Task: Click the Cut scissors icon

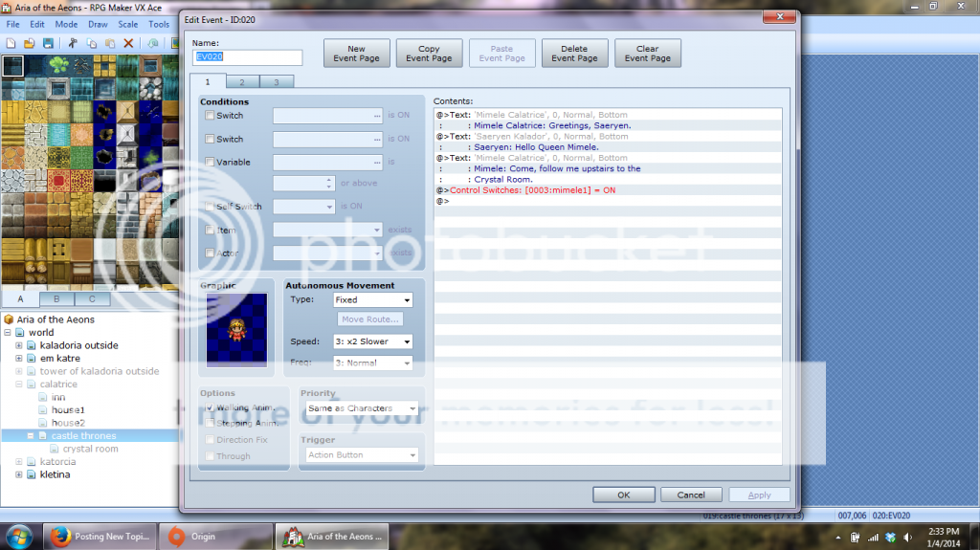Action: 72,43
